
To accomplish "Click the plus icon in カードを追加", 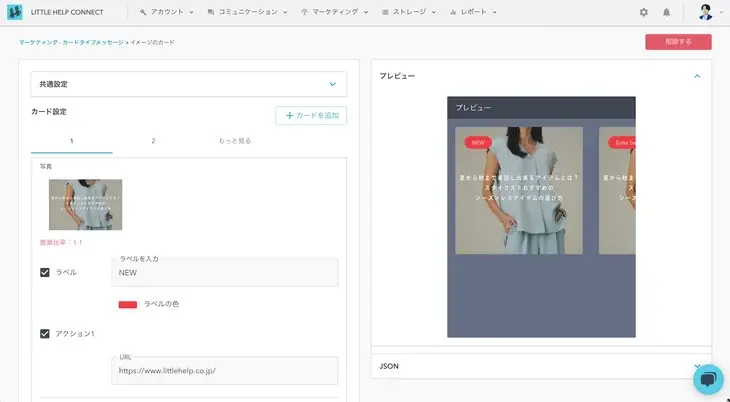I will click(x=290, y=116).
